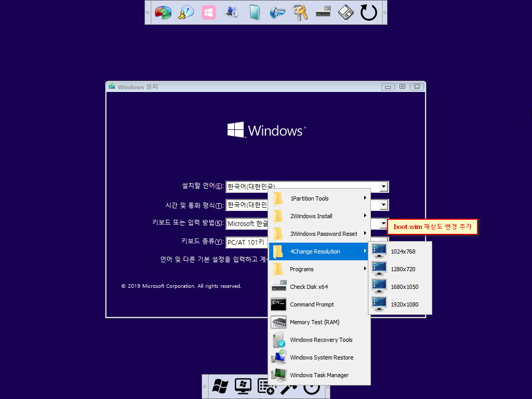The image size is (532, 399).
Task: Click the Windows System Restore icon
Action: (279, 357)
